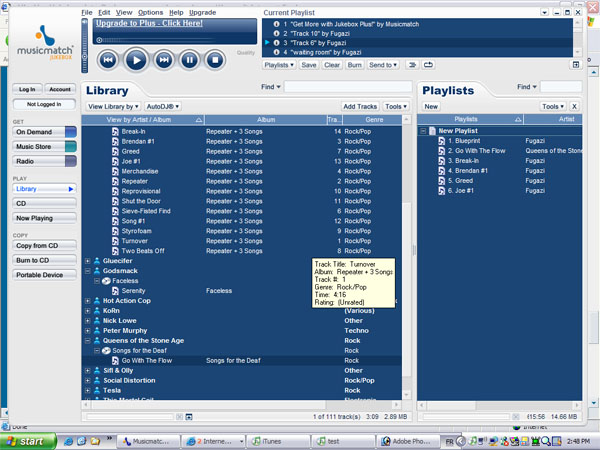Click the Clear playlist button
This screenshot has width=600, height=450.
tap(332, 65)
